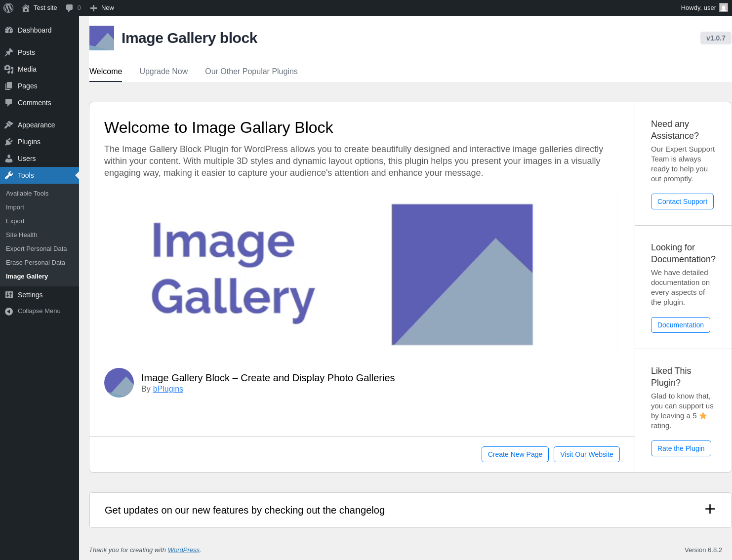Click the Liked This Plugin? heading
Viewport: 732px width, 560px height.
(671, 377)
